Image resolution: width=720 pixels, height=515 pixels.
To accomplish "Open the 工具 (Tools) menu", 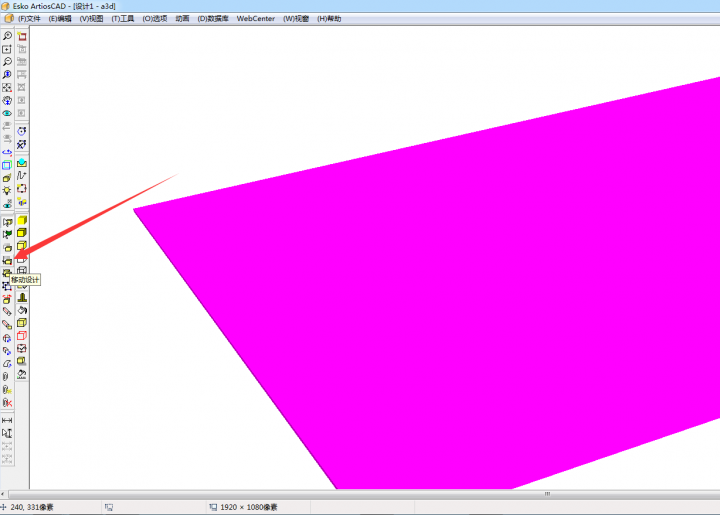I will (122, 19).
